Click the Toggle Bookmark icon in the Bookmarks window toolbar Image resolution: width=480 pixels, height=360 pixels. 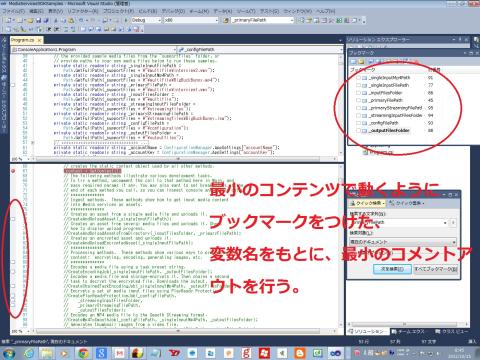tap(353, 62)
